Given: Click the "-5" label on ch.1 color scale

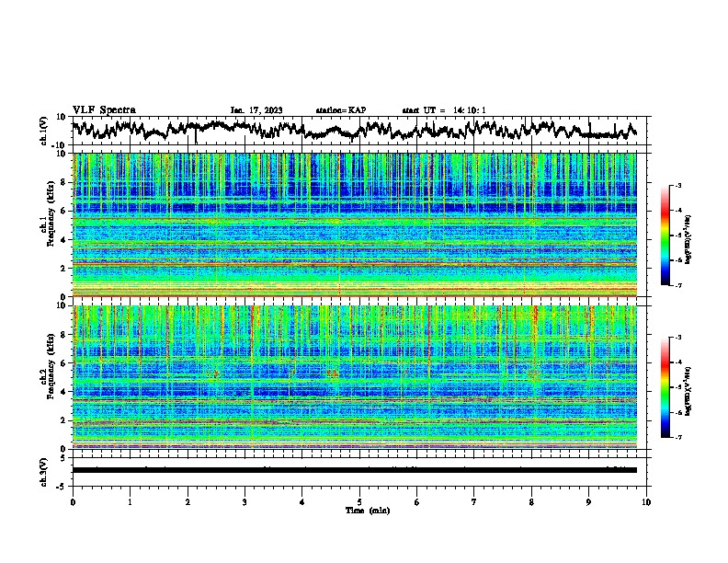Looking at the screenshot, I should [x=677, y=236].
